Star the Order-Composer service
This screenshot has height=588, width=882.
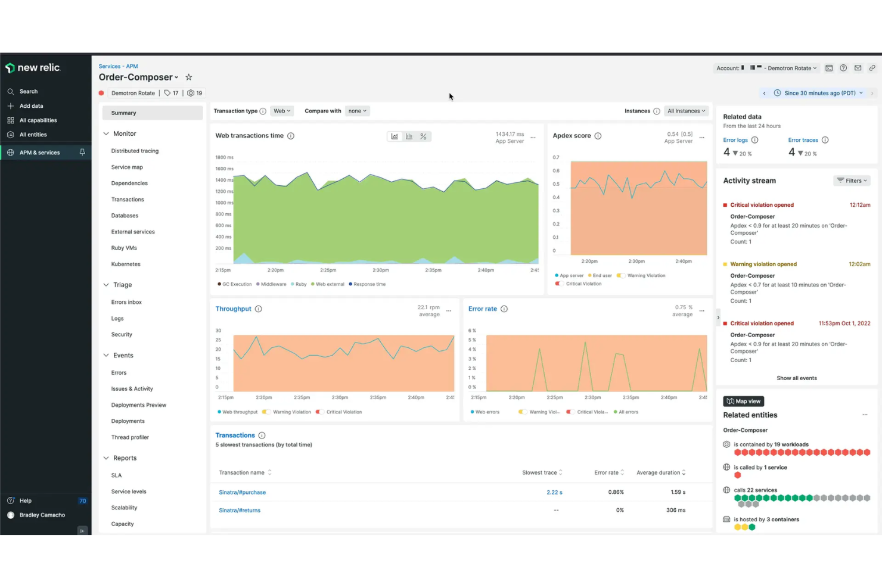tap(188, 77)
